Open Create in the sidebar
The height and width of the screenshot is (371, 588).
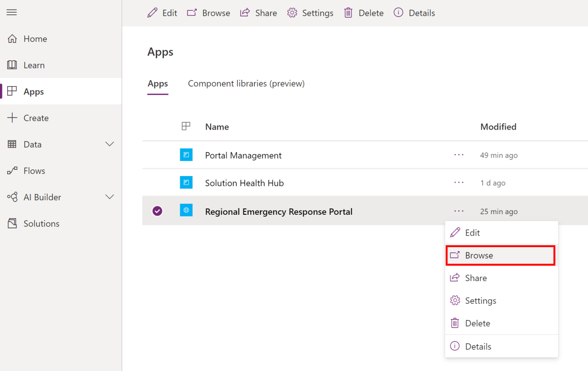61,118
